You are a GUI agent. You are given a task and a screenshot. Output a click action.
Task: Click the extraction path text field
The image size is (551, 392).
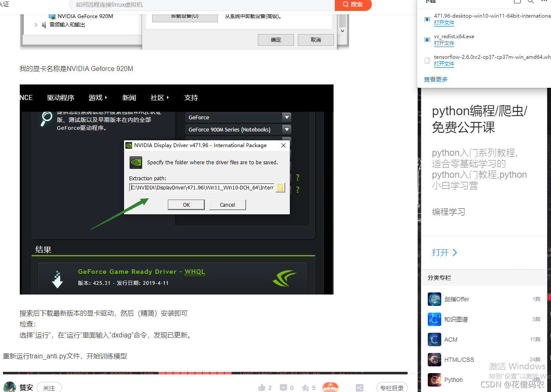(x=202, y=187)
